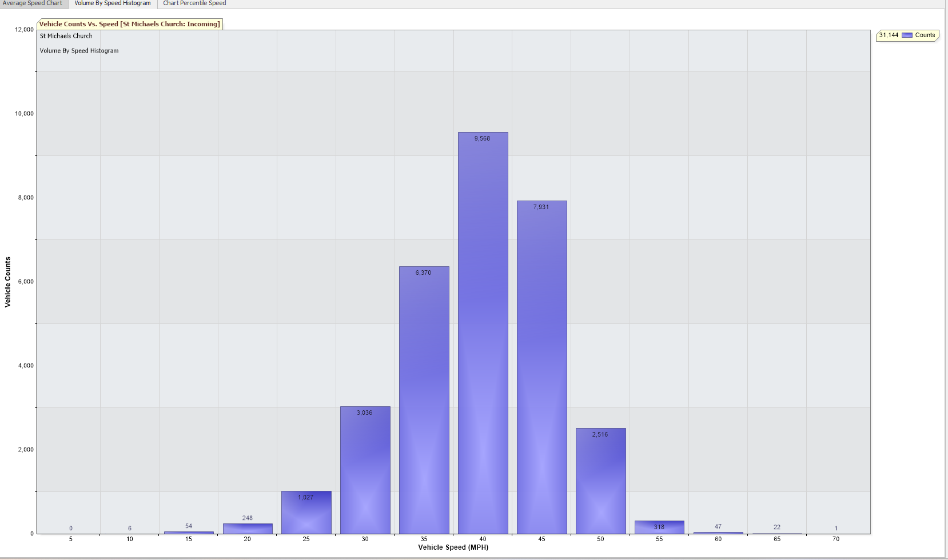The width and height of the screenshot is (948, 560).
Task: Click the Vehicle Counts y-axis title
Action: coord(8,282)
